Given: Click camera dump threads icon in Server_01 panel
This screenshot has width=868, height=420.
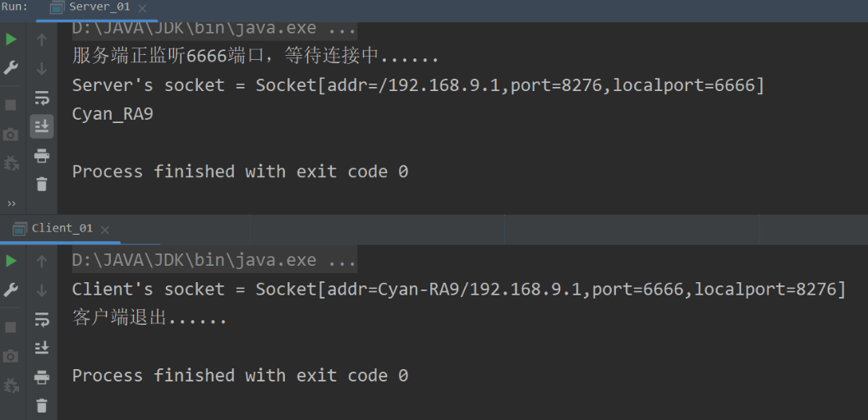Looking at the screenshot, I should coord(11,135).
